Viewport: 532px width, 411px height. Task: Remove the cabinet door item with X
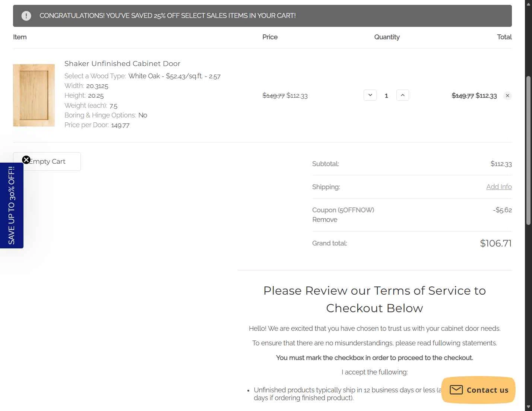point(507,96)
